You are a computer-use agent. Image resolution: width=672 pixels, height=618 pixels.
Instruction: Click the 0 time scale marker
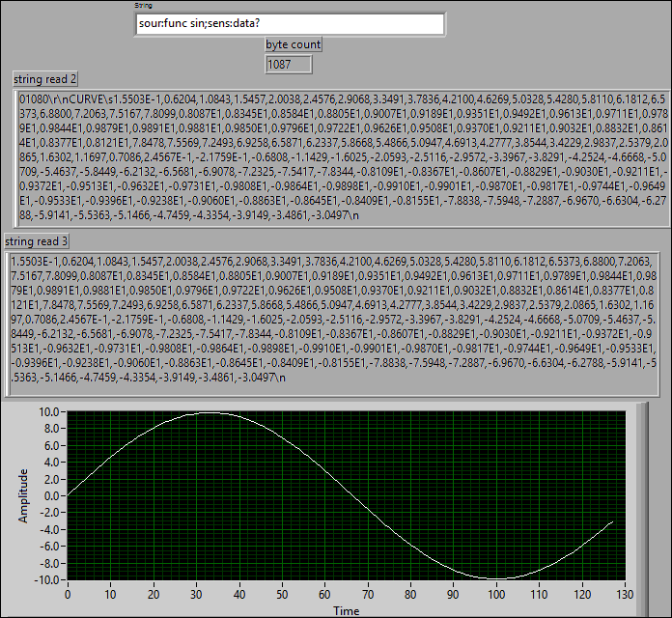pos(68,595)
